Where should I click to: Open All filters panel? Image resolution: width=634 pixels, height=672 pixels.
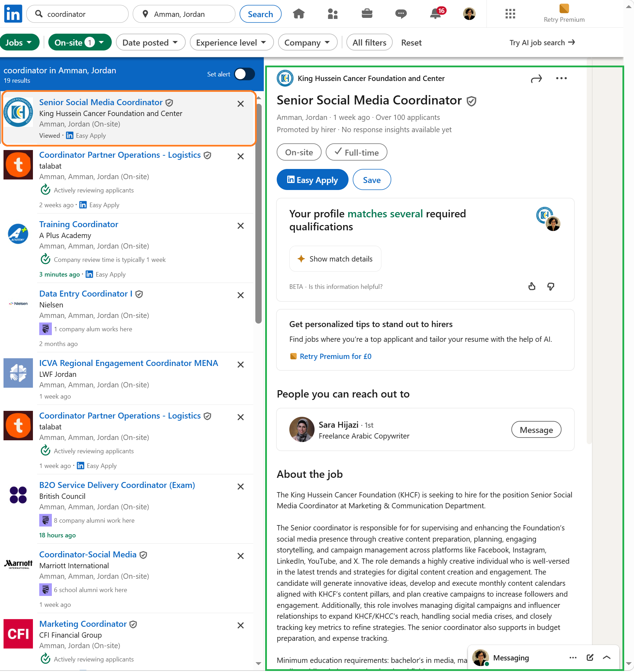coord(369,42)
